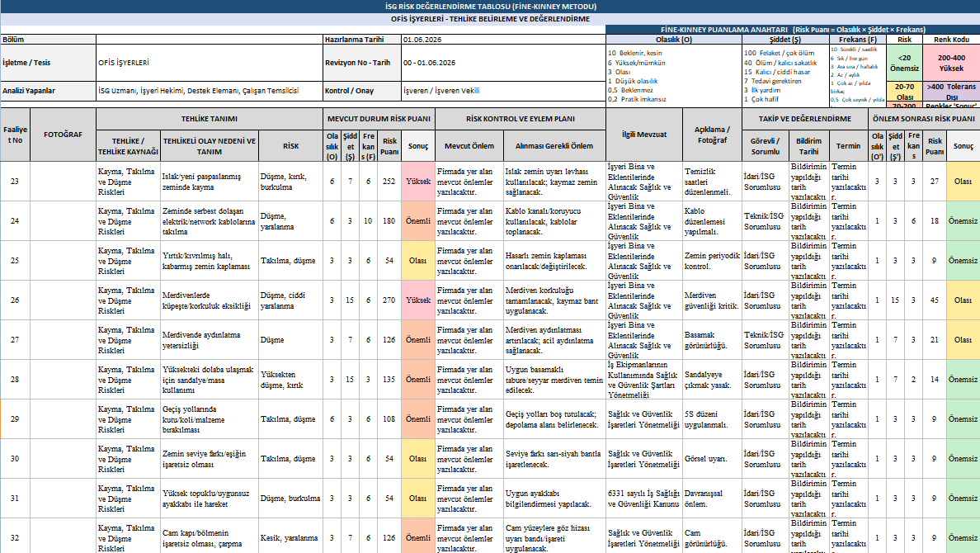Click the 'Kontrol / Onay' label cell
Image resolution: width=980 pixels, height=553 pixels.
(x=362, y=91)
